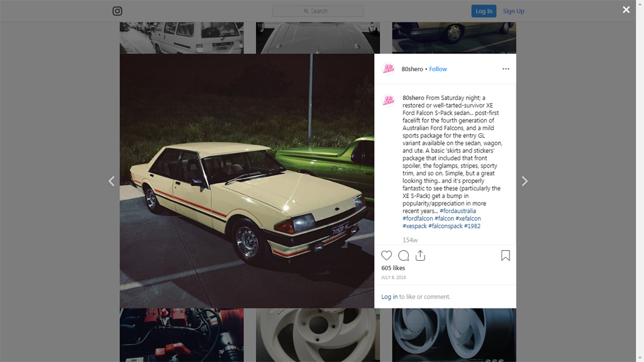Open the #fordaustralia hashtag
The height and width of the screenshot is (362, 644).
tap(458, 211)
